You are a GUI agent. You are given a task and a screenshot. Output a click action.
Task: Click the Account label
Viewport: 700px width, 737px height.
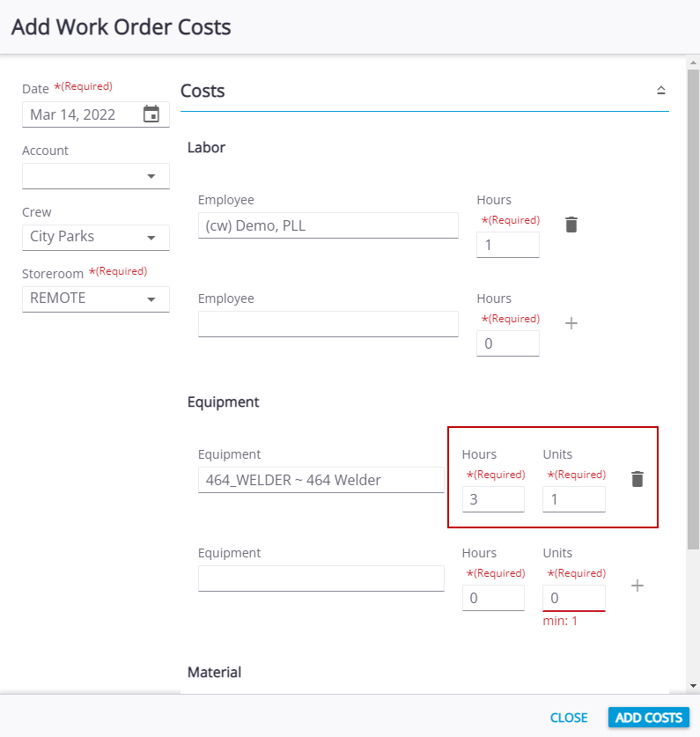coord(45,151)
